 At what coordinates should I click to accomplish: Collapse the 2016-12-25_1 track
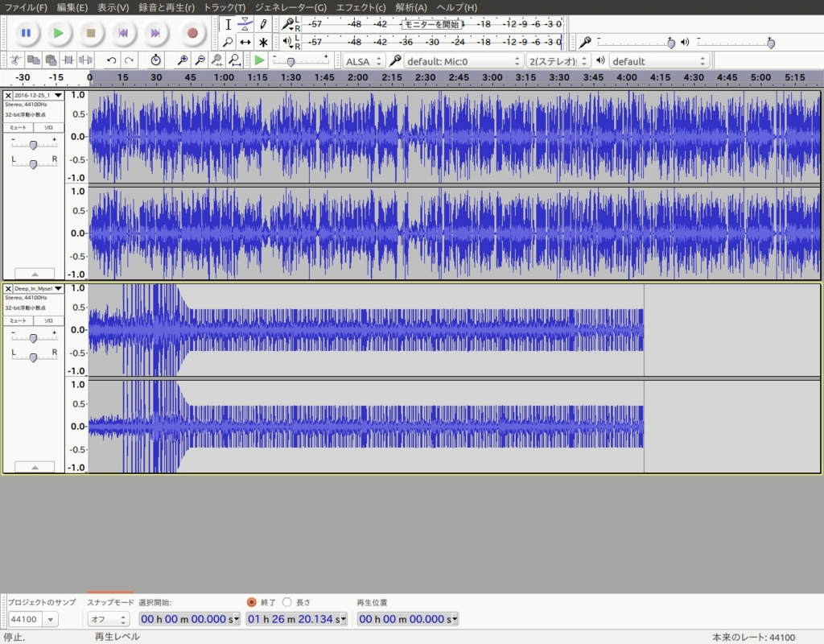point(35,274)
